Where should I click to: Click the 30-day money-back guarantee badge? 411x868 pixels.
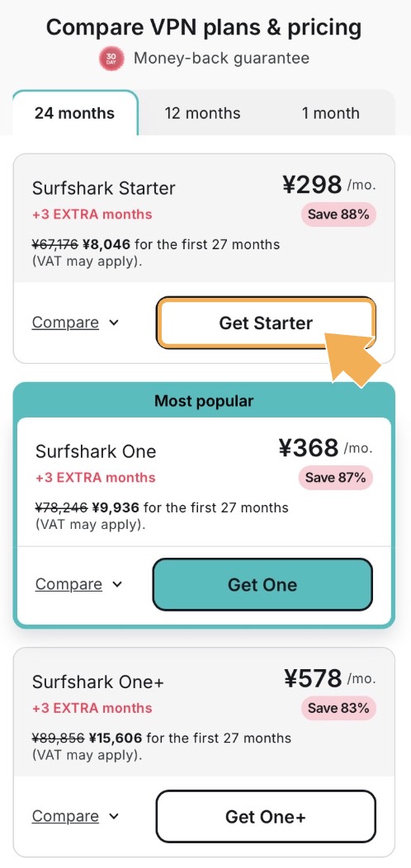tap(111, 59)
